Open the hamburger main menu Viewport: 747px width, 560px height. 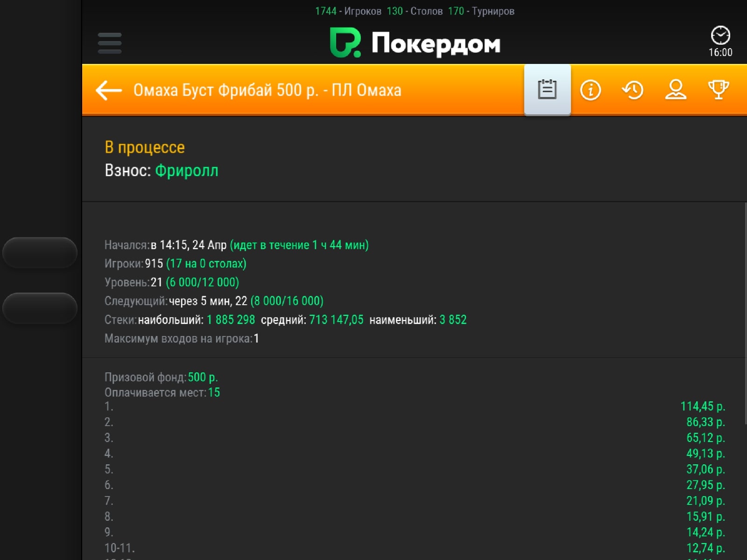click(110, 43)
